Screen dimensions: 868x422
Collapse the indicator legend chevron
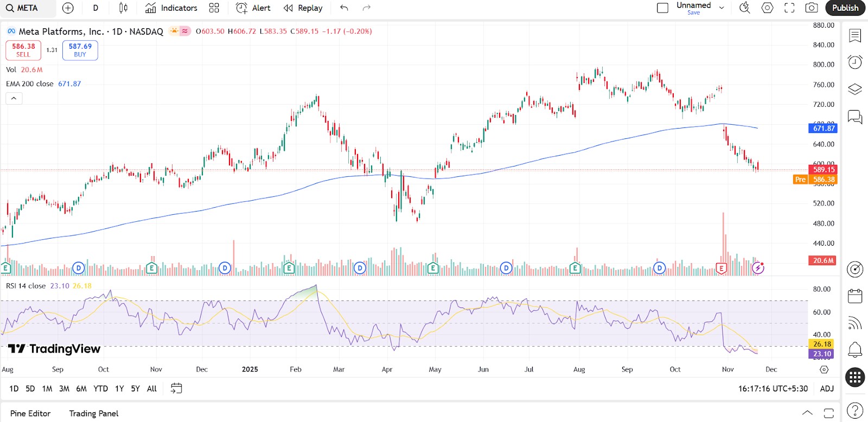(x=14, y=98)
